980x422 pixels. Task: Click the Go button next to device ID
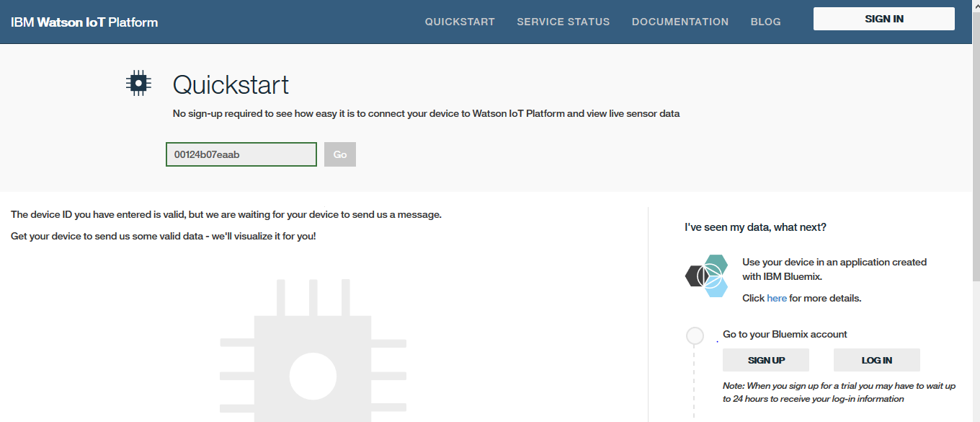tap(339, 154)
